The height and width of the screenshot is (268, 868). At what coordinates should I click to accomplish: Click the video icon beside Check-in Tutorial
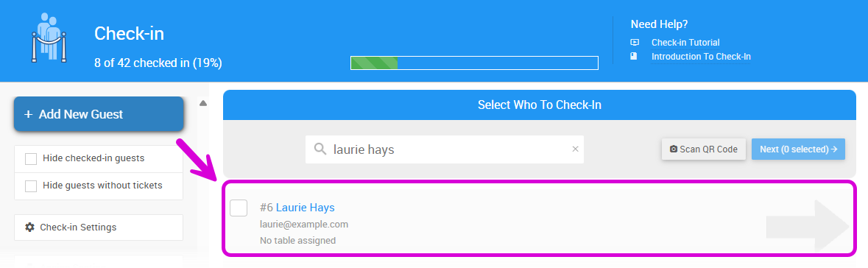635,42
